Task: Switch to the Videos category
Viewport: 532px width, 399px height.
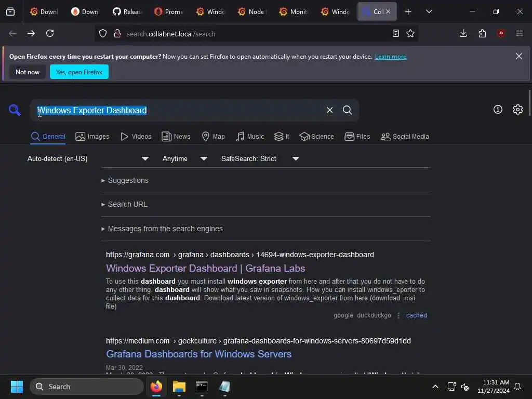Action: click(x=136, y=137)
